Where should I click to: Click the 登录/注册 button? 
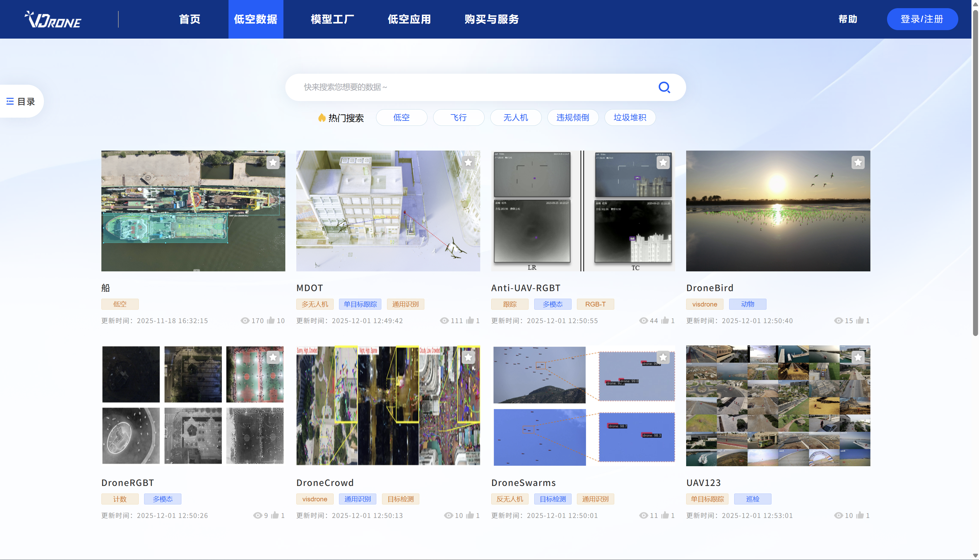(x=922, y=19)
